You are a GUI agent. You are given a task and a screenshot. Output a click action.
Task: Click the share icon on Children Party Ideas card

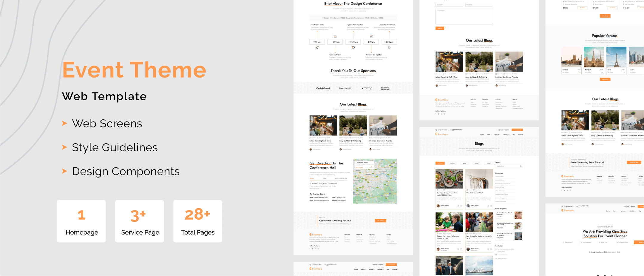[458, 249]
